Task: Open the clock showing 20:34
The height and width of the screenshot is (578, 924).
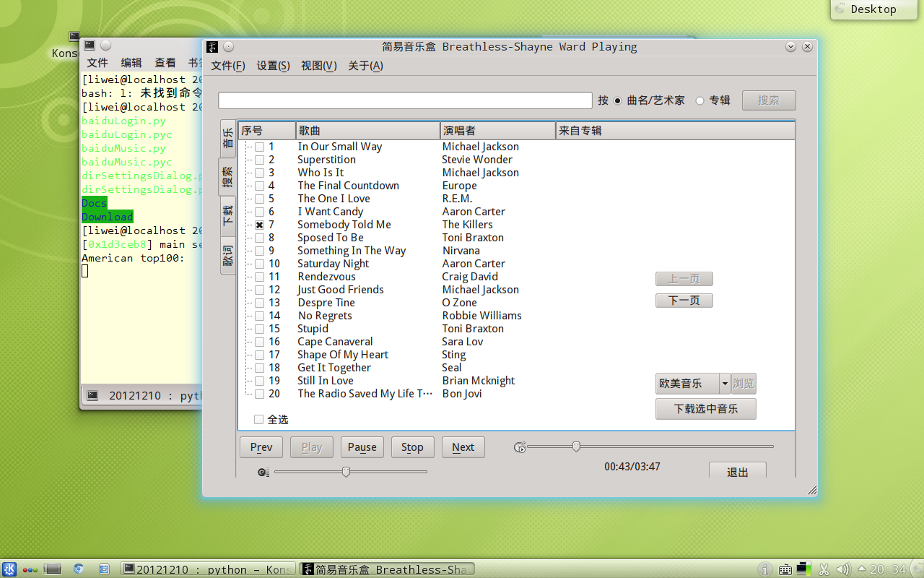Action: point(888,569)
